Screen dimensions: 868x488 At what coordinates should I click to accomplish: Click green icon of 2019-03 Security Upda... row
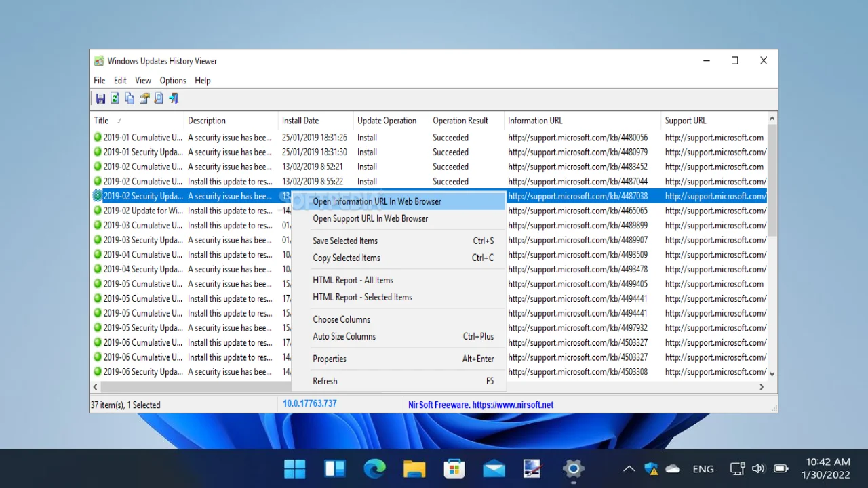(98, 240)
